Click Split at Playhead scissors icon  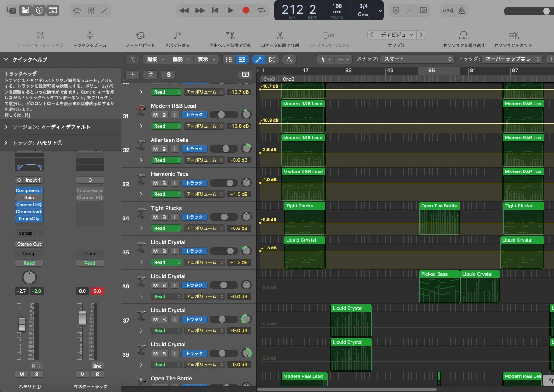tap(230, 36)
